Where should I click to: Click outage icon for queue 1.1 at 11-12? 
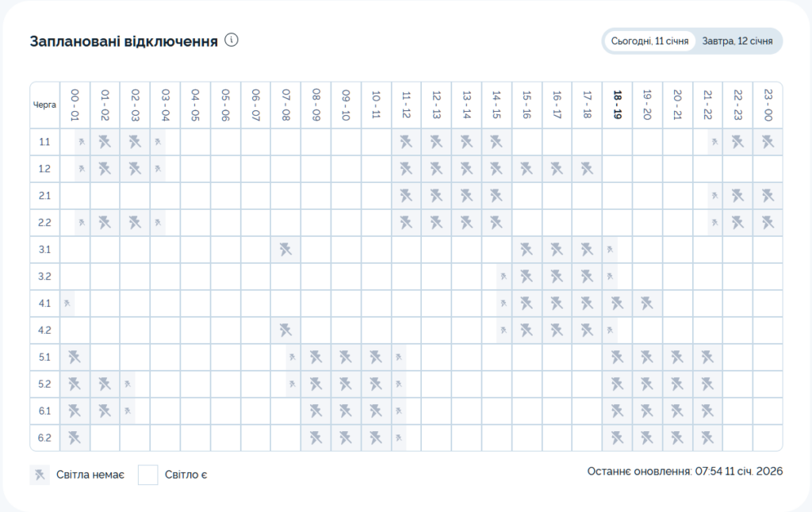[x=406, y=143]
